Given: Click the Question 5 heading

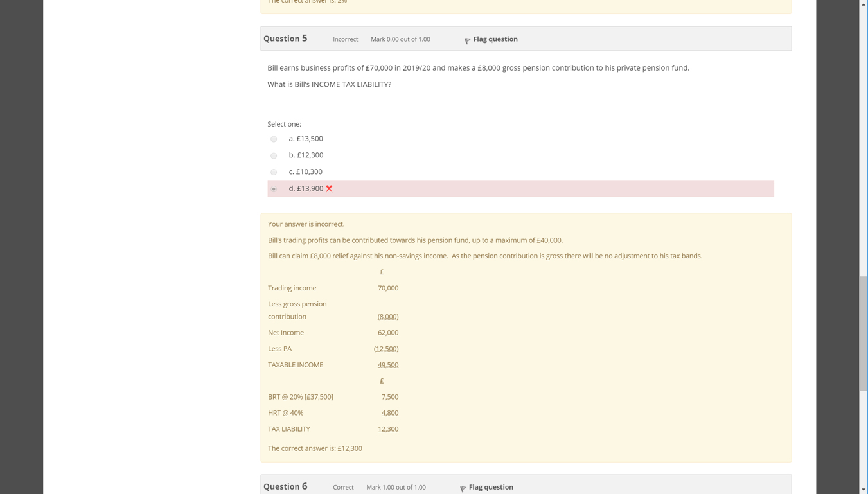Looking at the screenshot, I should point(285,39).
